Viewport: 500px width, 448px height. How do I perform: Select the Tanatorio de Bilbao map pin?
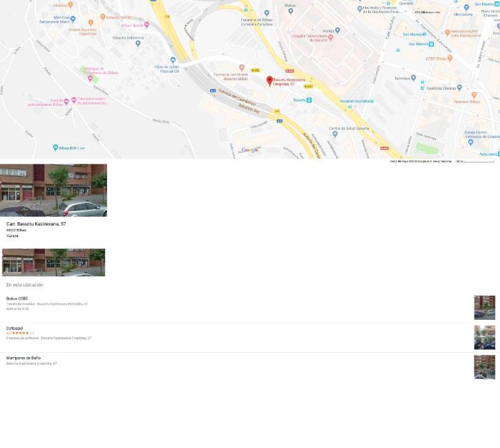pos(267,13)
